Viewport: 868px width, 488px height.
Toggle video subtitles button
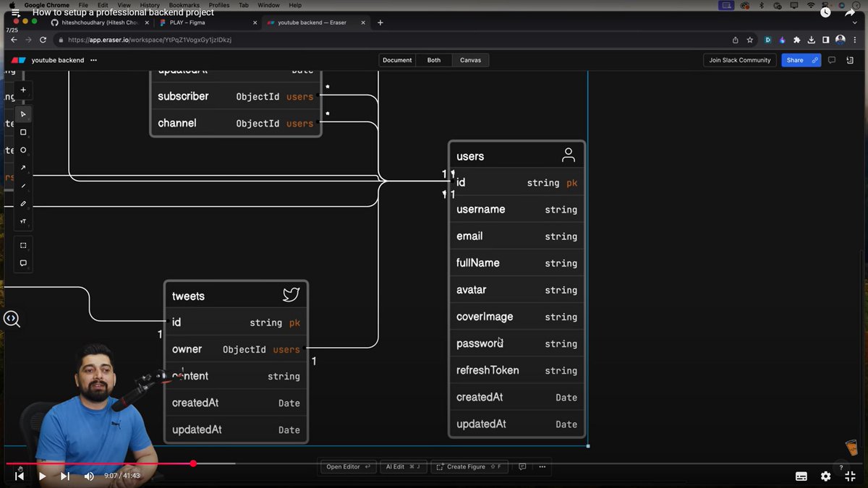(x=801, y=476)
